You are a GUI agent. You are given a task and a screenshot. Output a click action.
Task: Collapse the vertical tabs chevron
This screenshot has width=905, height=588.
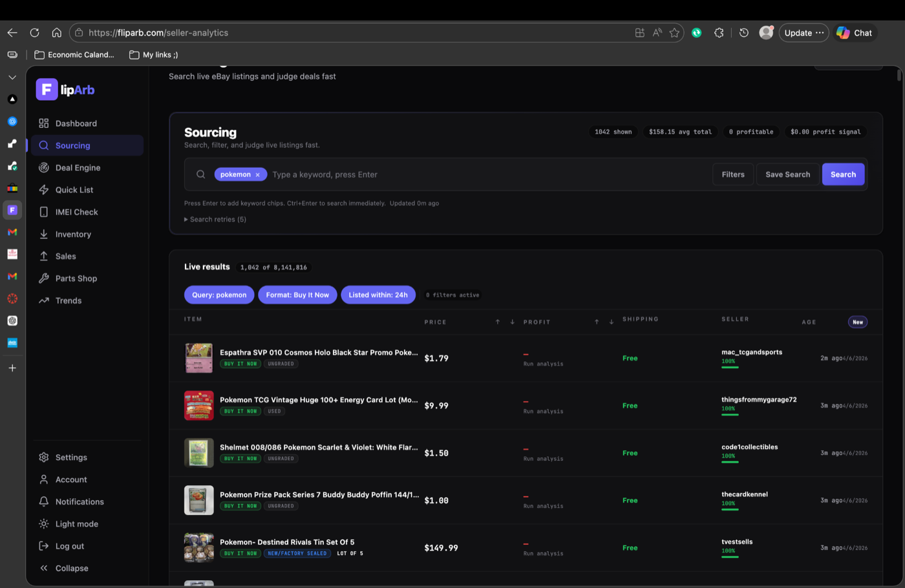[x=12, y=78]
